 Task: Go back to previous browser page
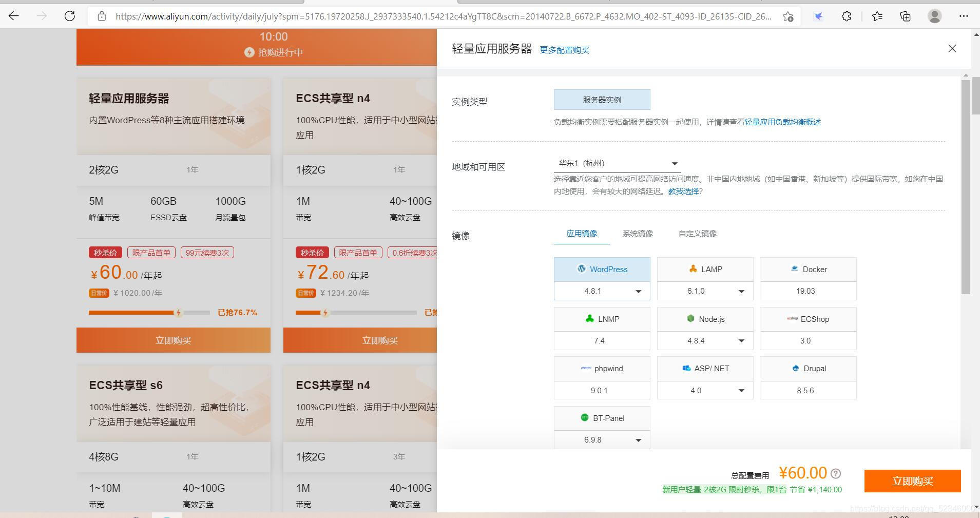tap(14, 16)
